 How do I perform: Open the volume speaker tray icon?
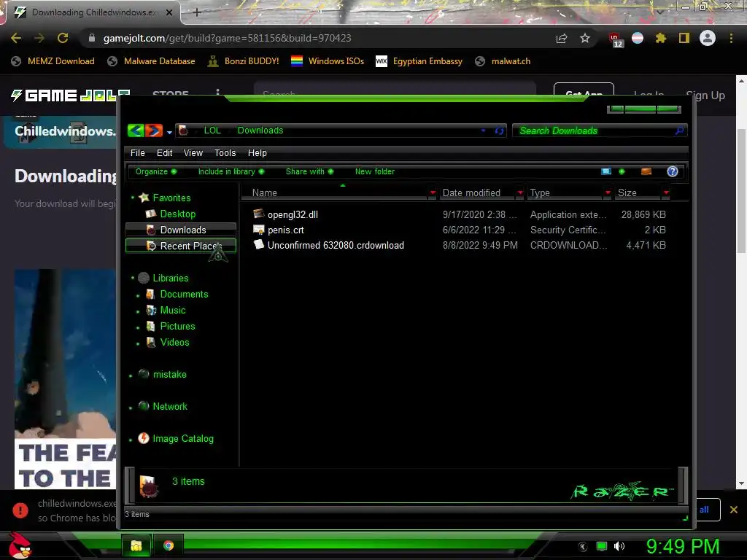tap(619, 546)
